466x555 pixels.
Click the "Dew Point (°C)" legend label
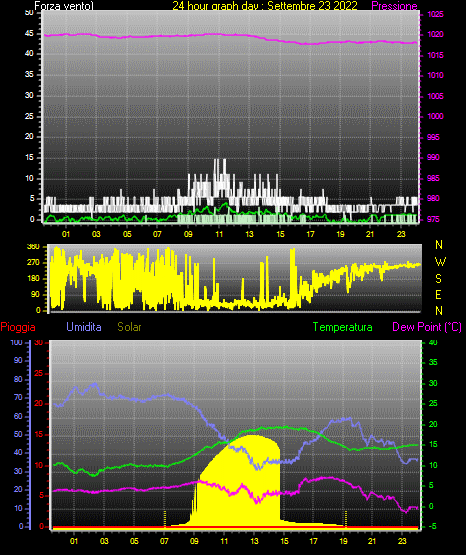[427, 327]
